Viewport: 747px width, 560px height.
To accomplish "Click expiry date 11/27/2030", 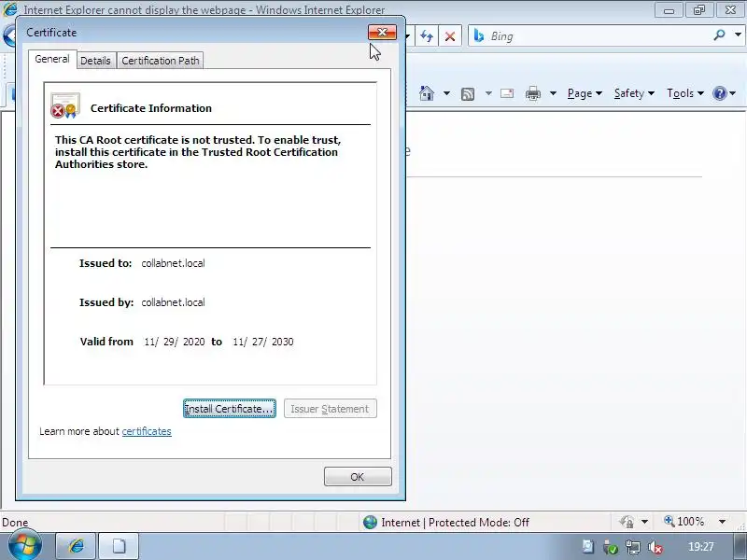I will (x=263, y=342).
